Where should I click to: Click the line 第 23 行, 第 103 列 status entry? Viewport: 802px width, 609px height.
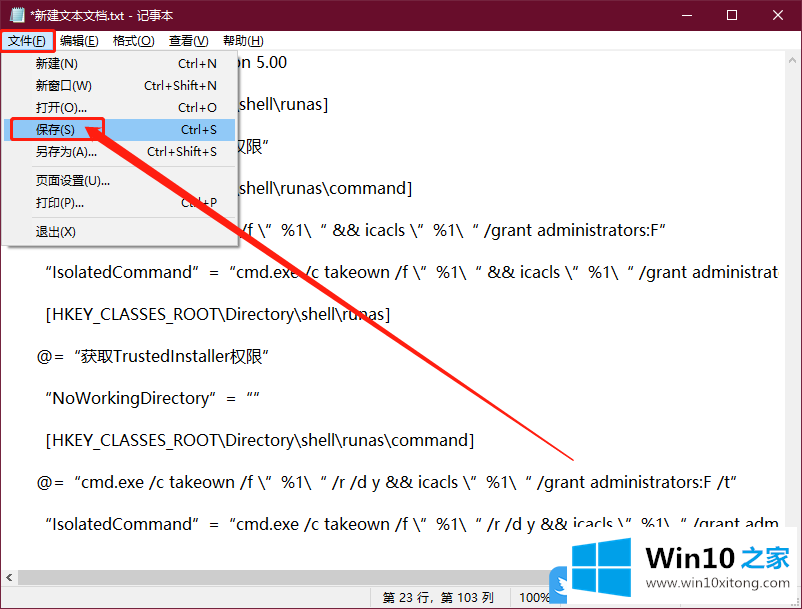tap(438, 598)
